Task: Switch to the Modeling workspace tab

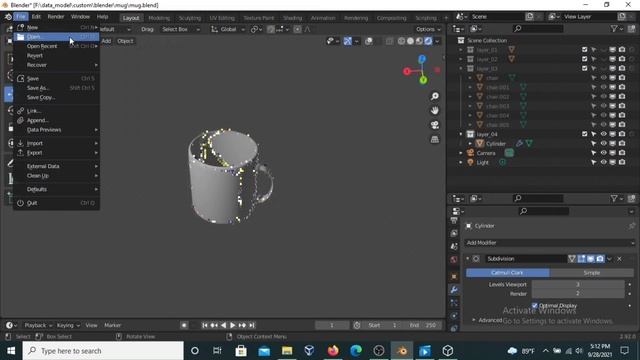Action: pos(159,18)
